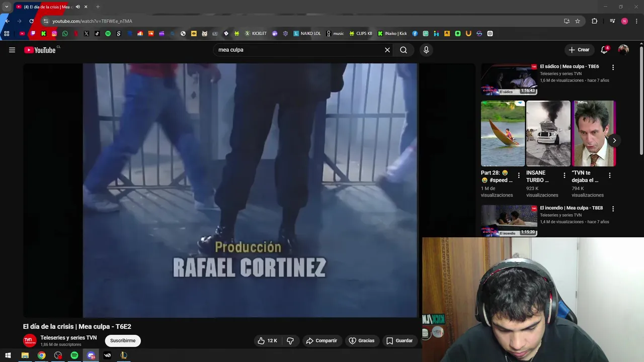The image size is (644, 362).
Task: Open the 'El sádico | Mea culpa' thumbnail
Action: click(x=509, y=79)
